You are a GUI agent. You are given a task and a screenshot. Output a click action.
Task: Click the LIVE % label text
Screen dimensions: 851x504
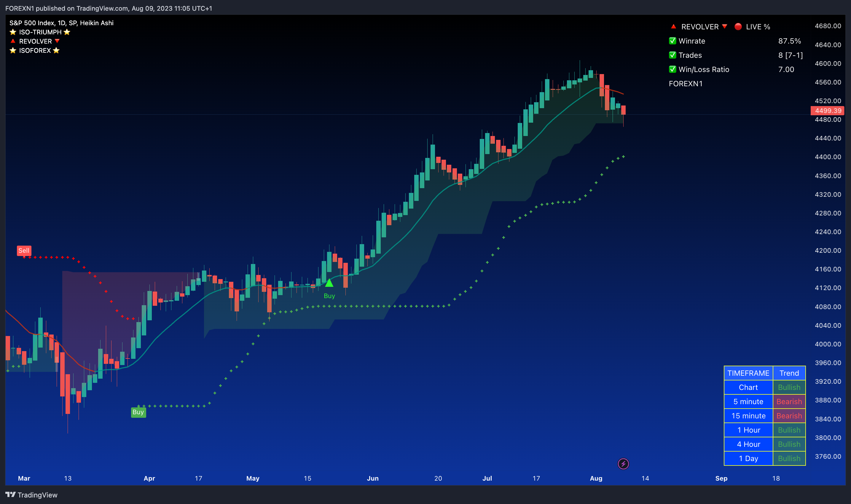758,26
